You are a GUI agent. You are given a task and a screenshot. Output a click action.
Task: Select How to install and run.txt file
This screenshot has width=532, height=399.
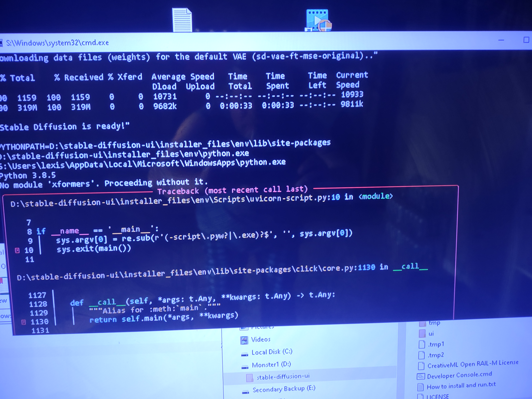[457, 386]
